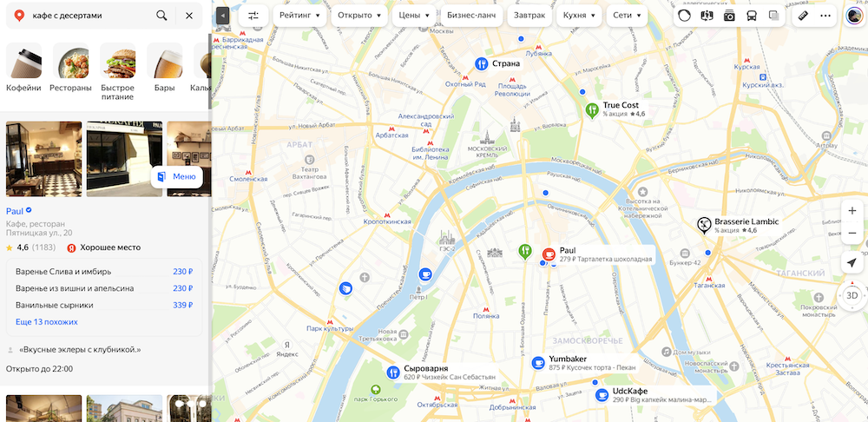868x422 pixels.
Task: Expand the Кухня filter dropdown
Action: [x=579, y=16]
